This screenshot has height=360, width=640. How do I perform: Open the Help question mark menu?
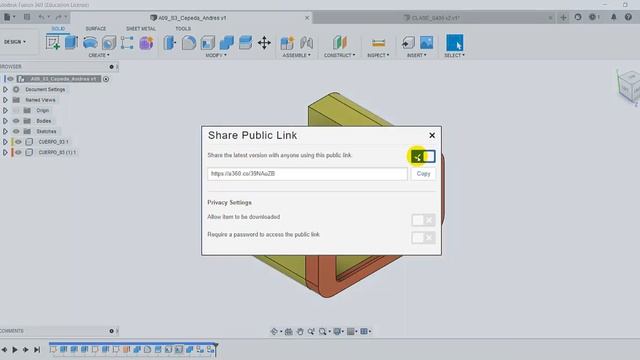pos(628,17)
